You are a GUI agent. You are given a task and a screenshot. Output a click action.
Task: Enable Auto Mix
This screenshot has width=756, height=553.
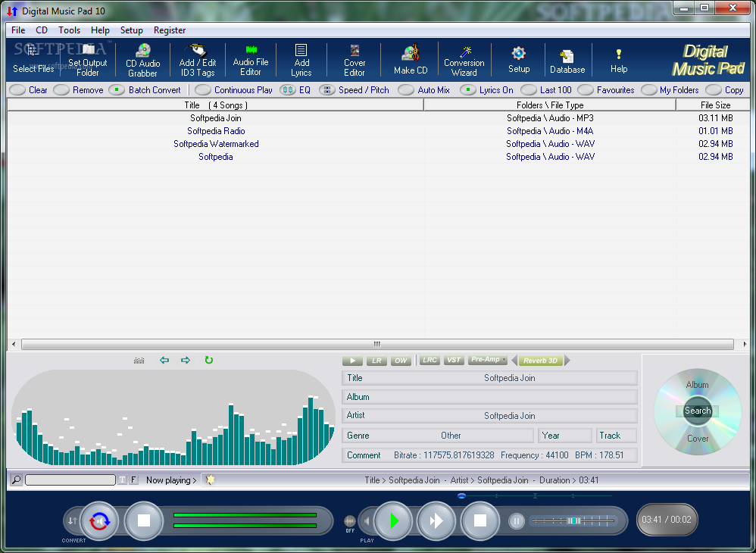pyautogui.click(x=406, y=90)
